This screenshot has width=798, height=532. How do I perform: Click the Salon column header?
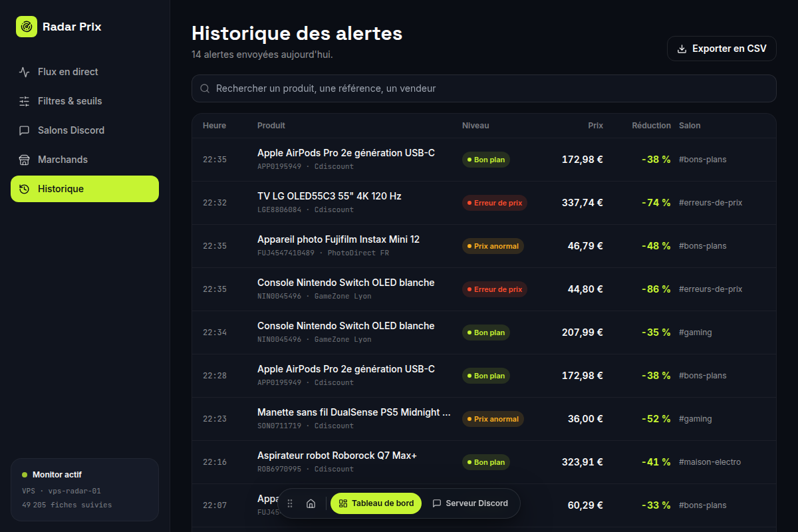pyautogui.click(x=690, y=126)
